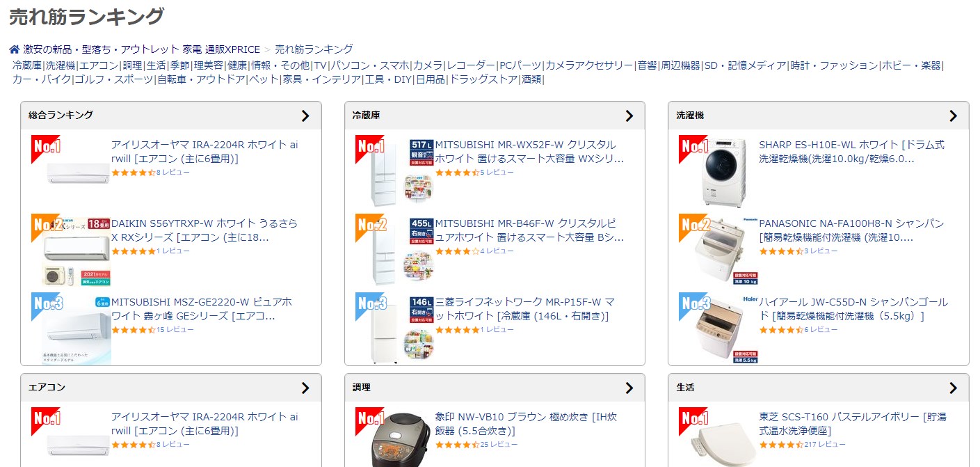Open the 象印 NW-VB10 rice cooker link
The image size is (980, 467).
point(526,424)
